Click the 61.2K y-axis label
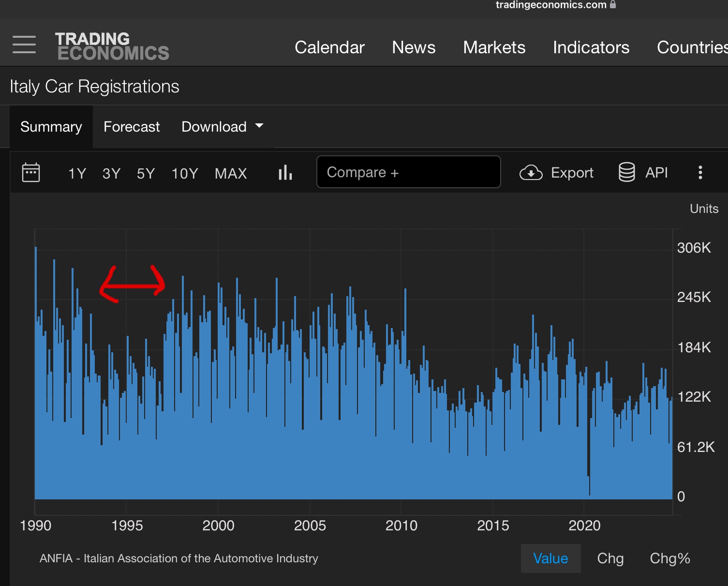 pyautogui.click(x=696, y=447)
